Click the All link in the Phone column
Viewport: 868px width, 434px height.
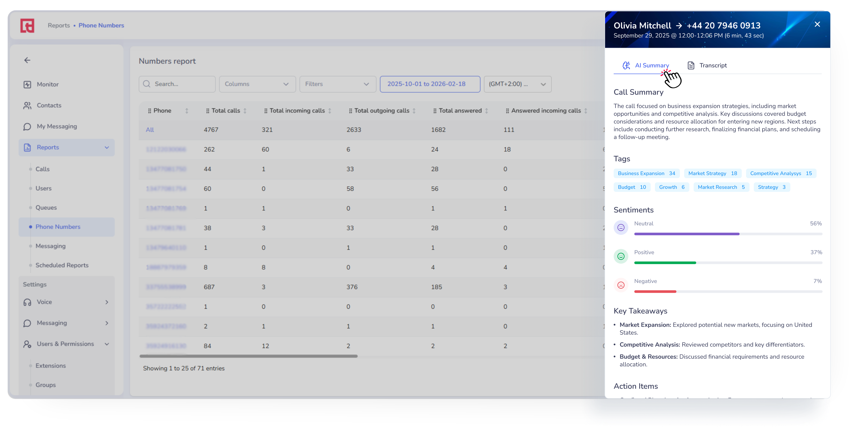point(150,130)
